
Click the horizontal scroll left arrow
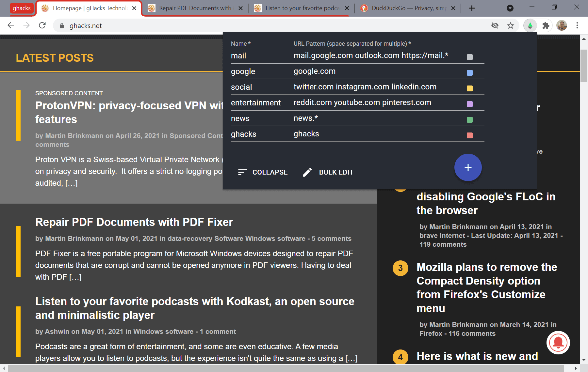click(x=4, y=368)
